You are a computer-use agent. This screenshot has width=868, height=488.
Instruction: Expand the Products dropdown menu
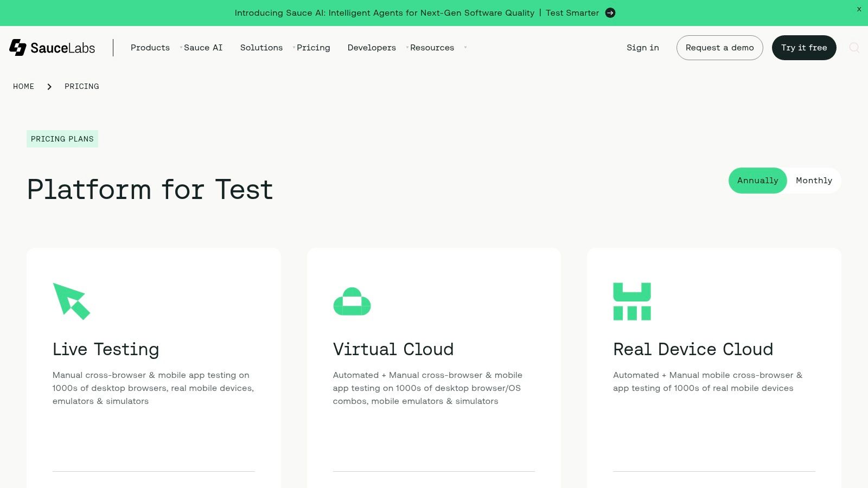click(x=150, y=48)
